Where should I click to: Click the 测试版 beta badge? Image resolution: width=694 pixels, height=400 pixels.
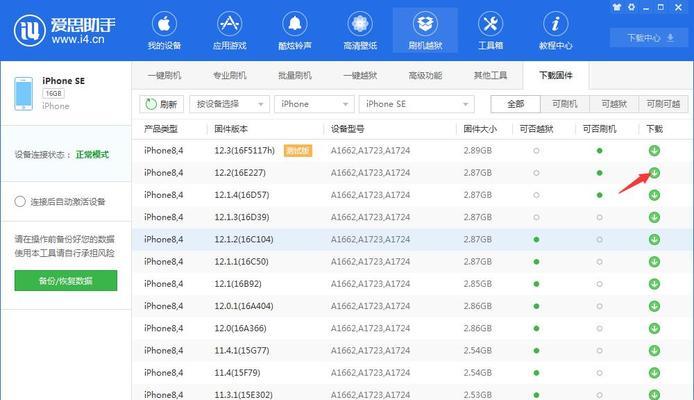coord(298,150)
